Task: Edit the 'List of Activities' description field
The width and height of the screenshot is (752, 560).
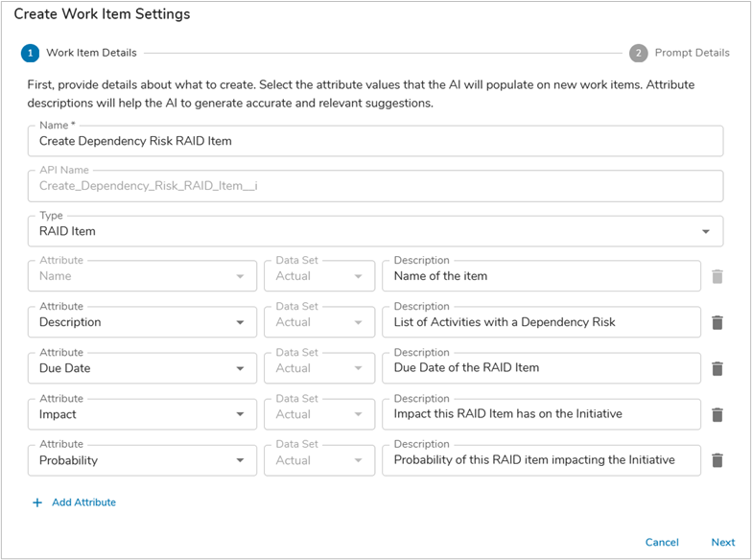Action: point(541,322)
